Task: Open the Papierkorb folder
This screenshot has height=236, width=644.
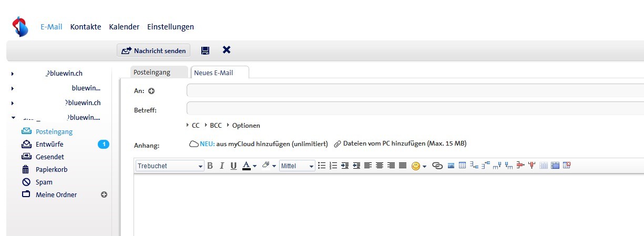Action: [x=52, y=170]
